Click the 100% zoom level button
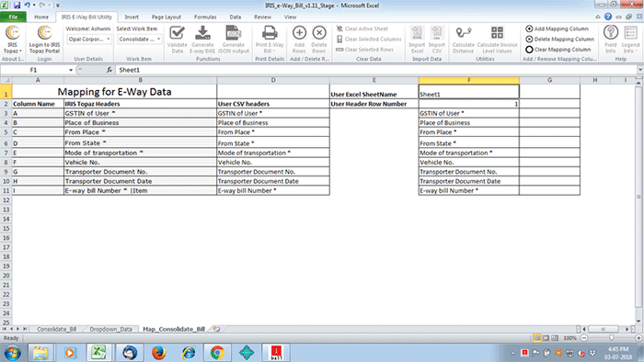 pos(569,338)
